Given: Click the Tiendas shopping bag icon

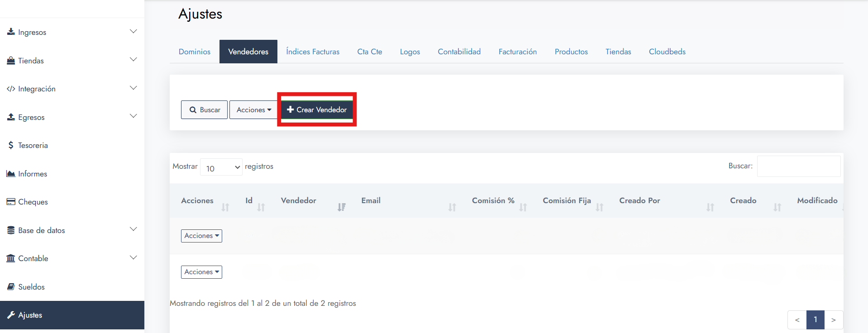Looking at the screenshot, I should tap(11, 61).
